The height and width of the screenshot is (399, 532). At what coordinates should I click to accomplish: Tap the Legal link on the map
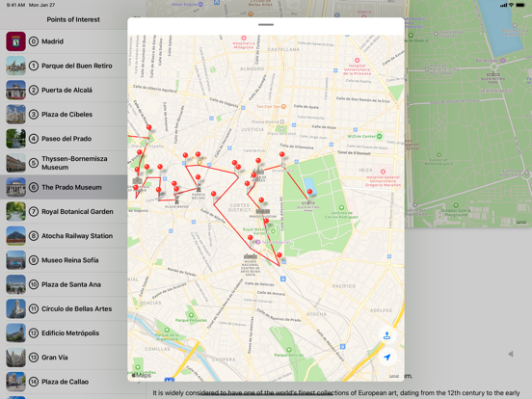[394, 376]
